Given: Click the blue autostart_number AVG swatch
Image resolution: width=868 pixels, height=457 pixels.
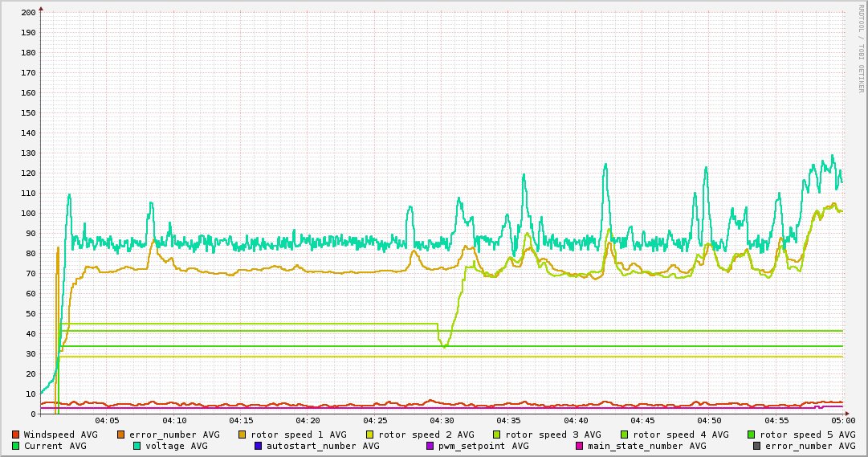Looking at the screenshot, I should coord(258,446).
